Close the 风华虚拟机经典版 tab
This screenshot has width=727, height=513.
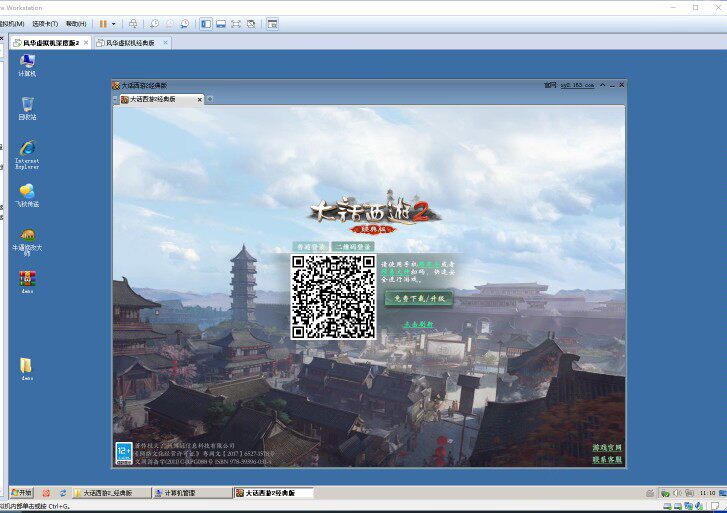pos(165,43)
